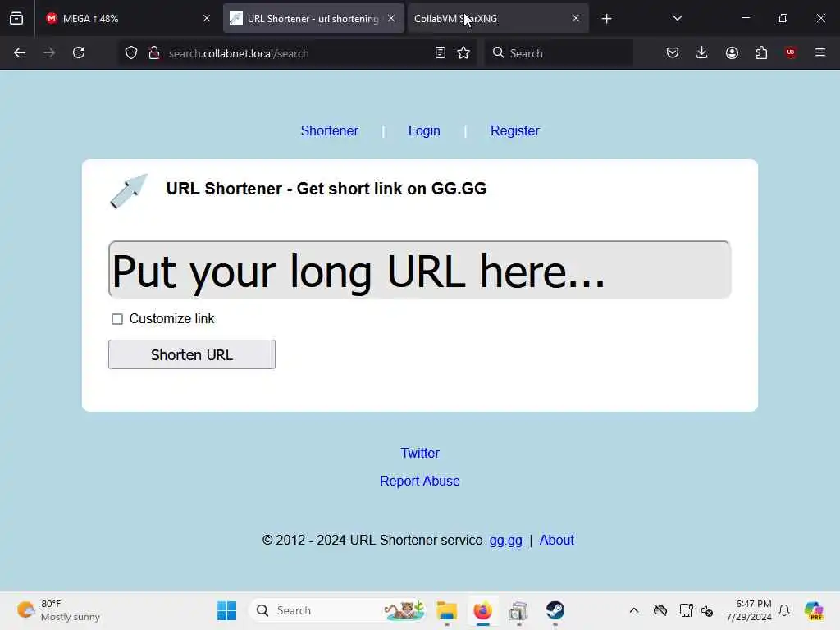The height and width of the screenshot is (630, 840).
Task: Bookmark this page with the star
Action: [x=464, y=53]
